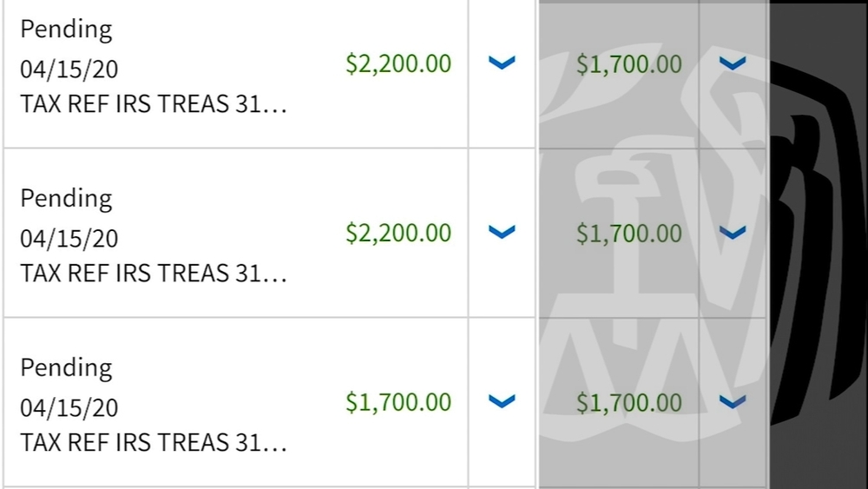This screenshot has height=489, width=868.
Task: Click the Pending status of the third transaction
Action: tap(67, 368)
